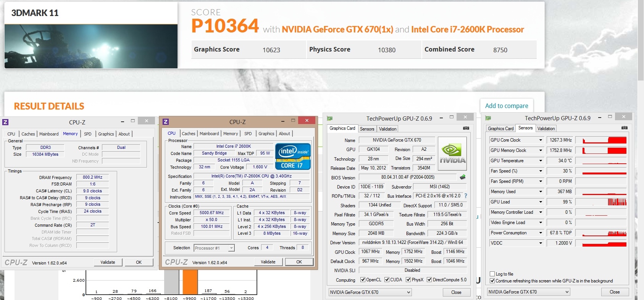Switch to the SPD tab in the CPU-Z Memory window
The width and height of the screenshot is (644, 300).
88,134
